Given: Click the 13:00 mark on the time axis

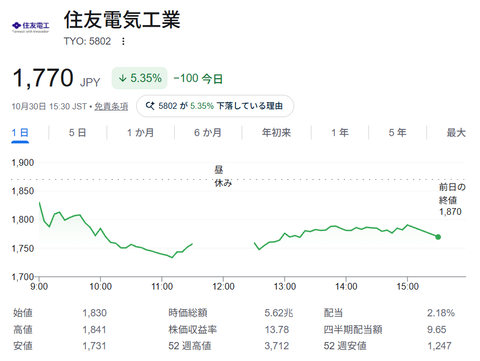Looking at the screenshot, I should click(x=285, y=287).
